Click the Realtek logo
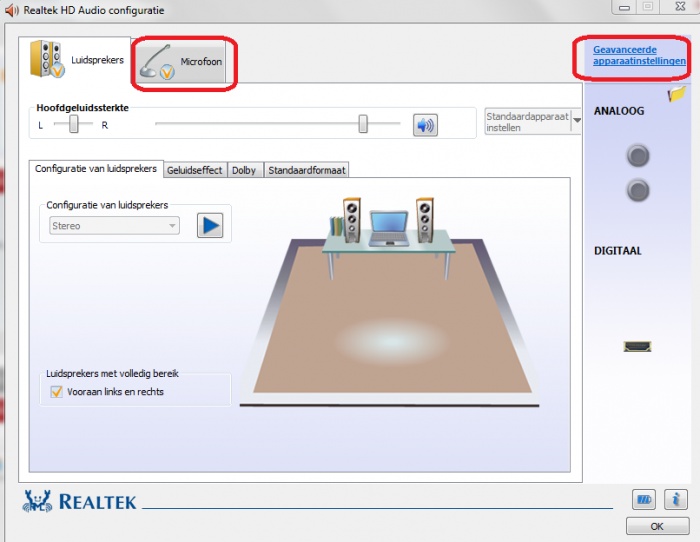Image resolution: width=700 pixels, height=542 pixels. click(79, 501)
